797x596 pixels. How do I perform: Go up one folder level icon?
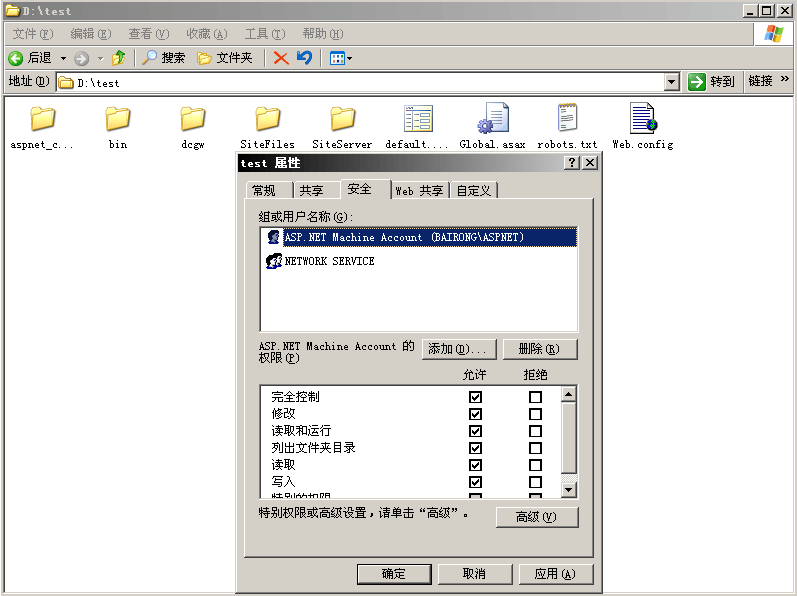tap(119, 58)
